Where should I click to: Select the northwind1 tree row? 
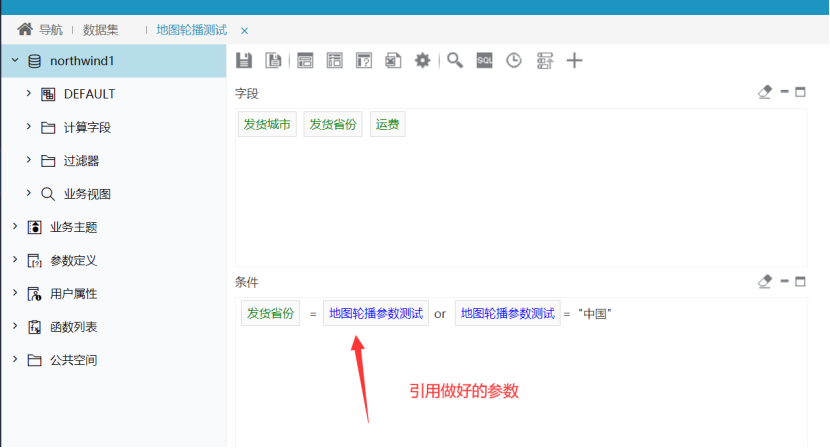(x=113, y=61)
